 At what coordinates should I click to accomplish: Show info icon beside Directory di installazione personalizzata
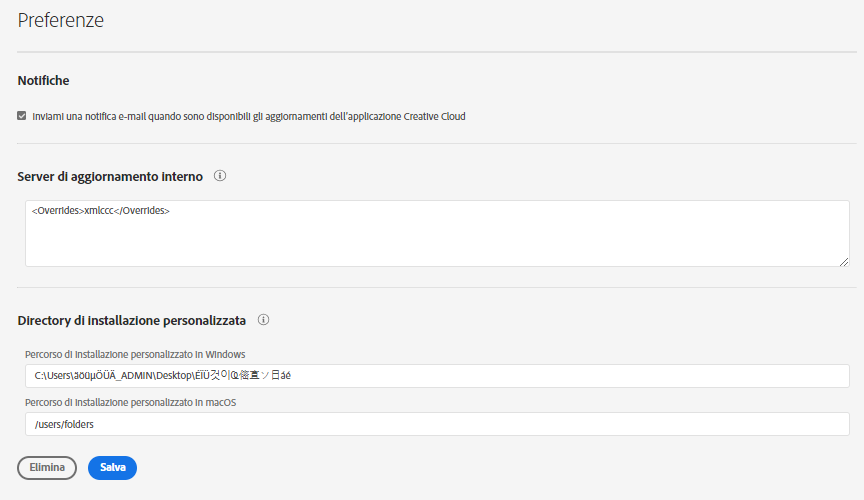point(263,320)
